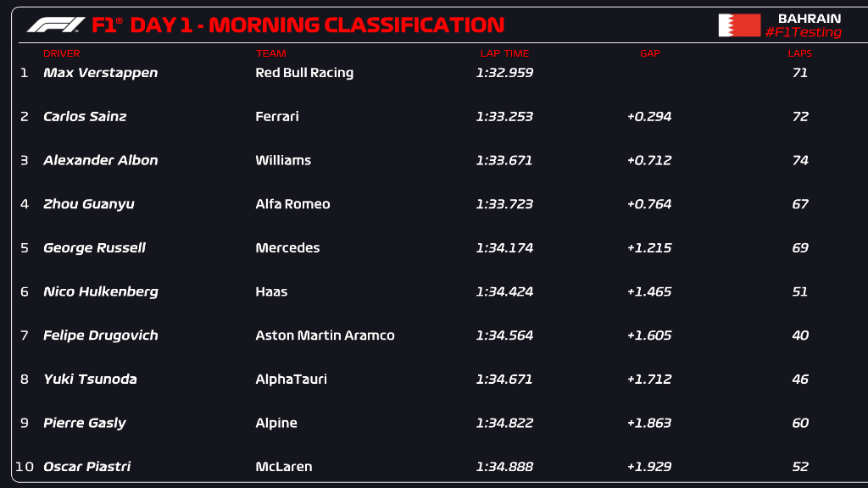Click the Alpine team name
The height and width of the screenshot is (488, 868).
(276, 423)
